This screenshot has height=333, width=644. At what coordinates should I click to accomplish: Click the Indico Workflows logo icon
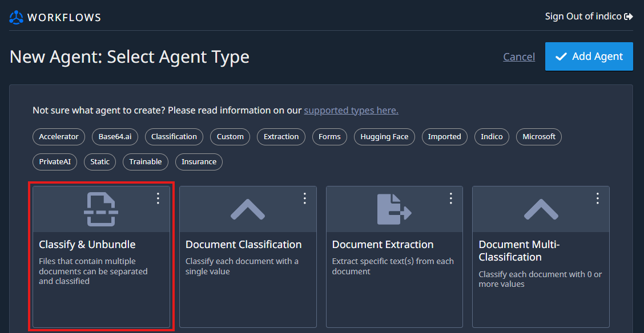coord(17,17)
